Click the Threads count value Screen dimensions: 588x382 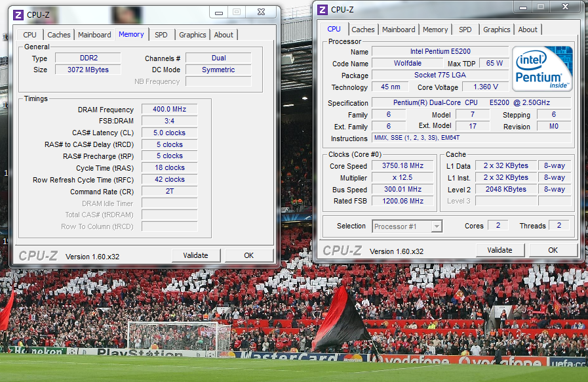click(x=559, y=225)
